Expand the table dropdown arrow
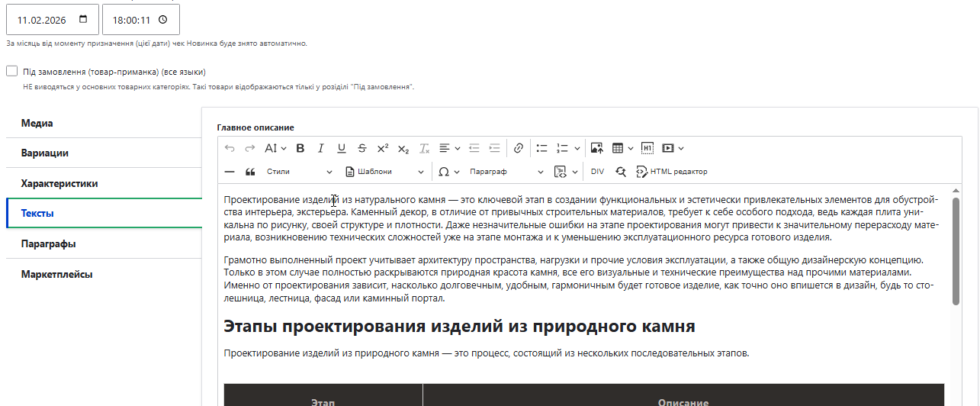 (631, 148)
